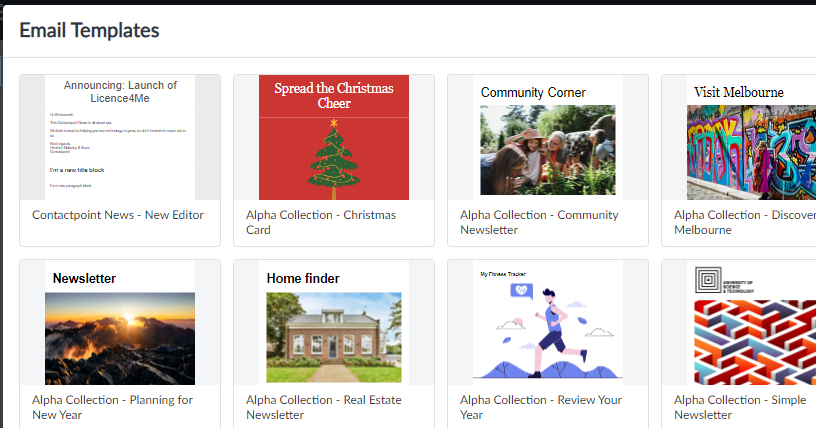Viewport: 816px width, 428px height.
Task: Click the square university logo icon
Action: (x=708, y=279)
